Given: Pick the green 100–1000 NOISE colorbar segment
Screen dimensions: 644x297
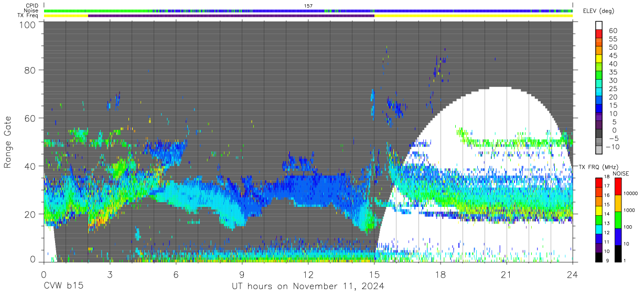Looking at the screenshot, I should pos(618,219).
